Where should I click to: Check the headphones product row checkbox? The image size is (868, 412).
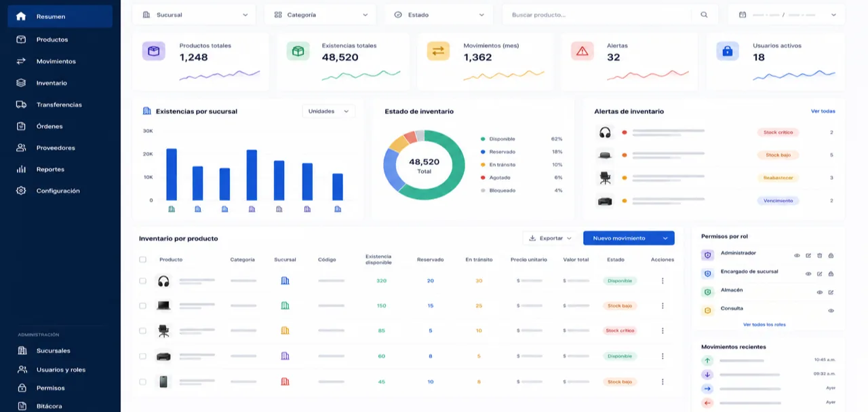[142, 281]
